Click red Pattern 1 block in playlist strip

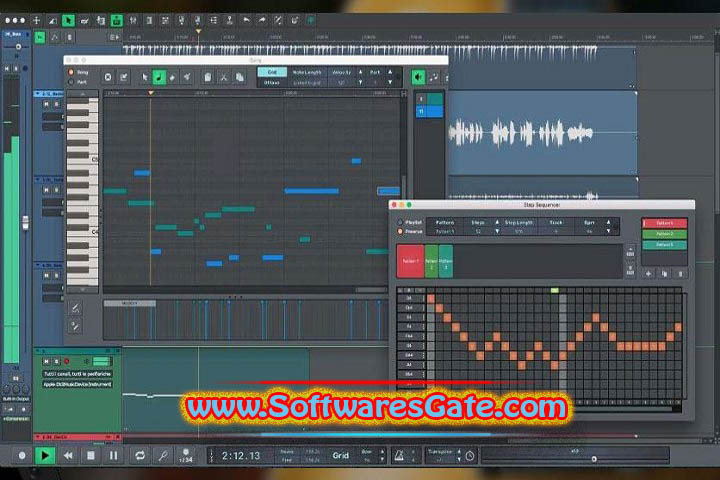(x=410, y=261)
